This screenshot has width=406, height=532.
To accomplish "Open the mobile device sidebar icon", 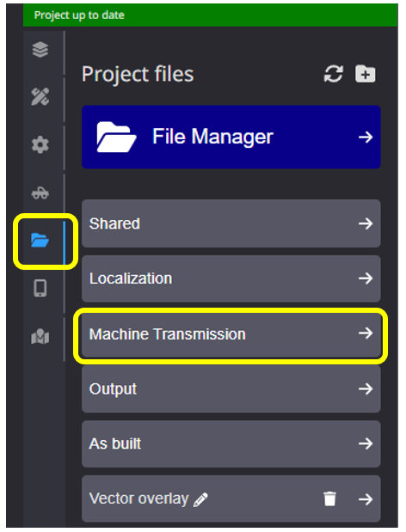I will 40,289.
